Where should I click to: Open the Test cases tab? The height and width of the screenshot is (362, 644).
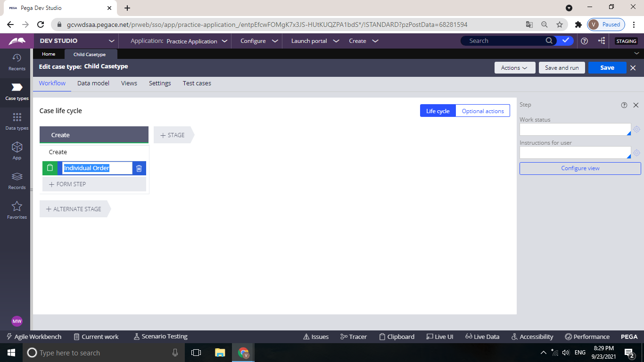point(197,83)
